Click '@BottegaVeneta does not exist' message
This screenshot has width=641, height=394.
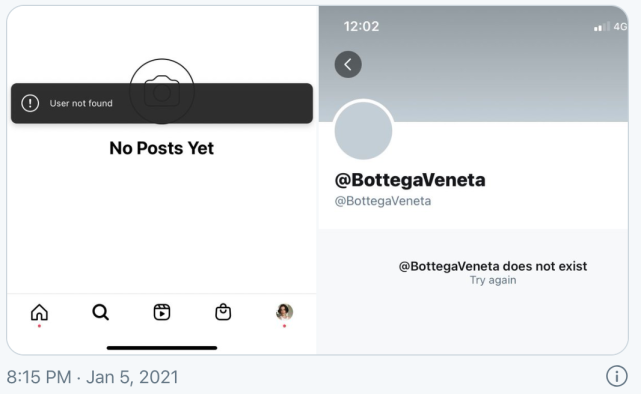coord(493,266)
